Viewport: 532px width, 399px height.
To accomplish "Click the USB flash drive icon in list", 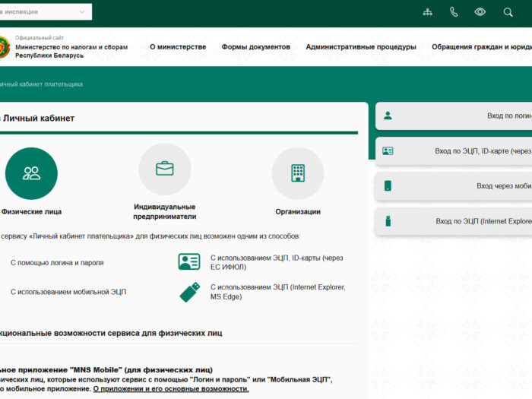I will click(x=189, y=292).
